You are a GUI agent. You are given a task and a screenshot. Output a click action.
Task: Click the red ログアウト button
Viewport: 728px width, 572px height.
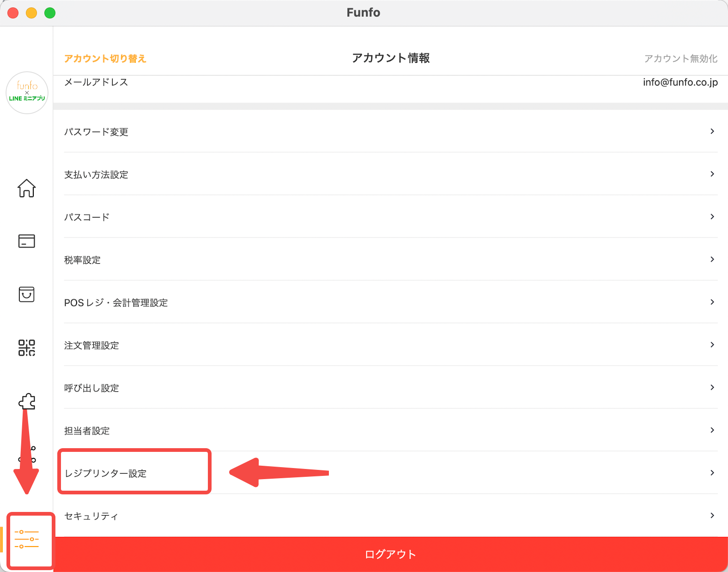(390, 554)
